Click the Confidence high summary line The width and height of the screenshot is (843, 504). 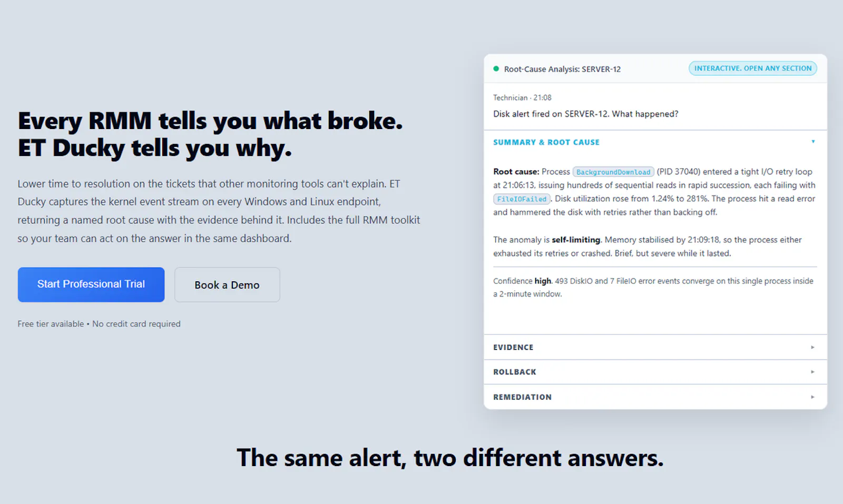tap(653, 288)
